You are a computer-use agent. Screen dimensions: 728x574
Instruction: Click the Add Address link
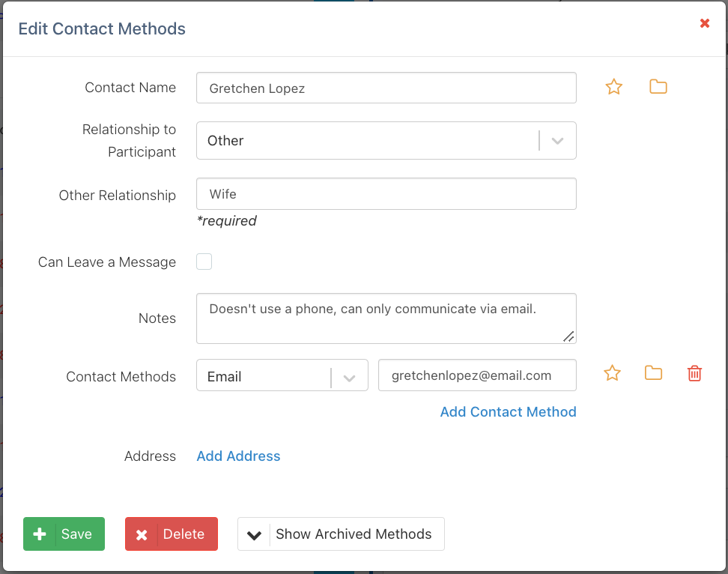point(238,456)
